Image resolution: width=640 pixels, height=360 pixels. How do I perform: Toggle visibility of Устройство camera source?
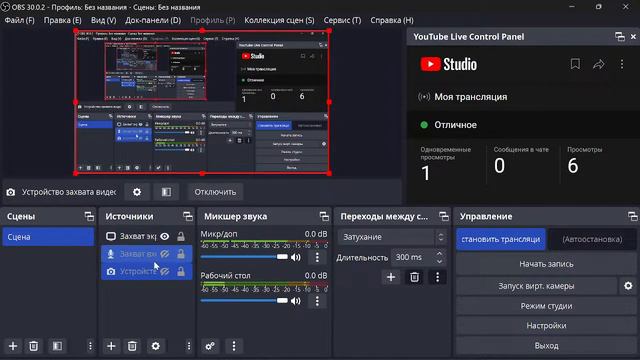tap(164, 271)
